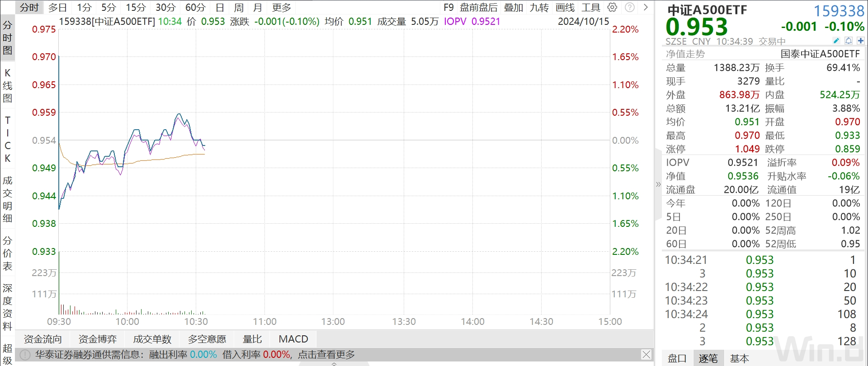Switch to 周 weekly K-line
The image size is (868, 366).
[239, 7]
